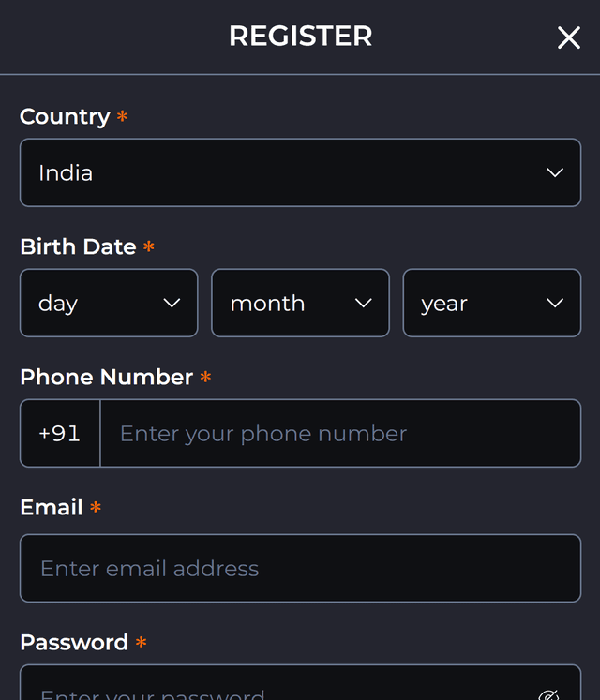Click the Birth Date field label
Viewport: 600px width, 700px height.
tap(78, 246)
